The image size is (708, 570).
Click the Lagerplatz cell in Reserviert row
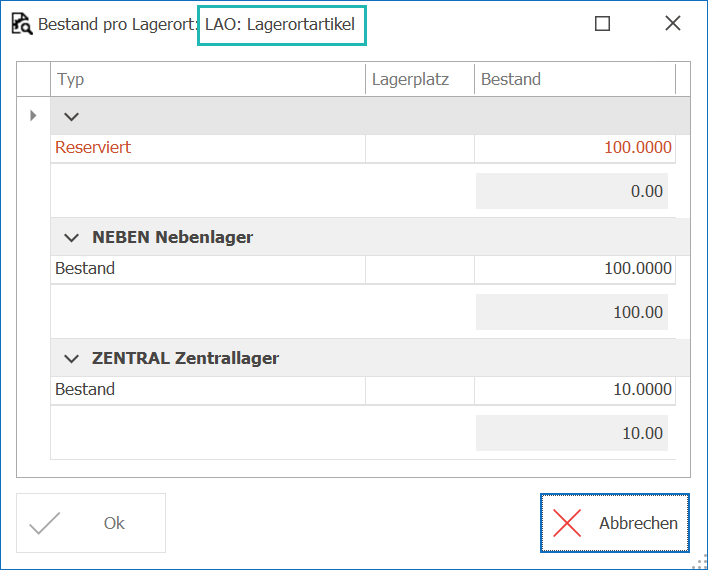coord(420,148)
